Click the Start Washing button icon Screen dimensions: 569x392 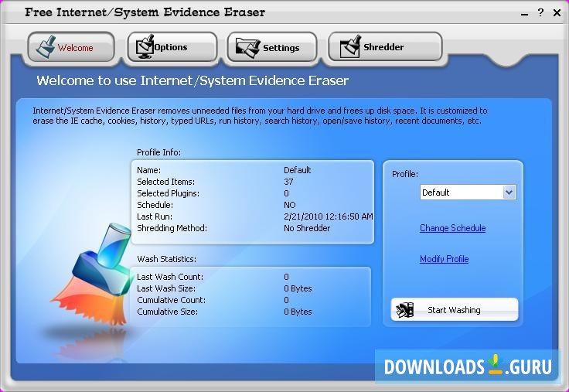[405, 310]
